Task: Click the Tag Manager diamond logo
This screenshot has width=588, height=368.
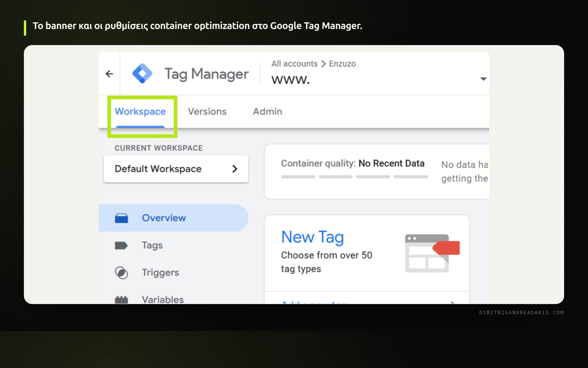Action: coord(142,74)
